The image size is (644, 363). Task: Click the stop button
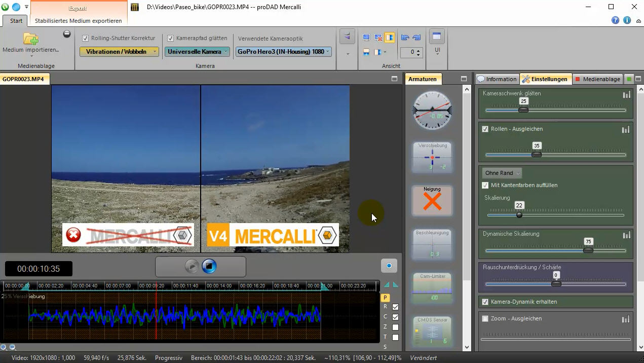(209, 266)
